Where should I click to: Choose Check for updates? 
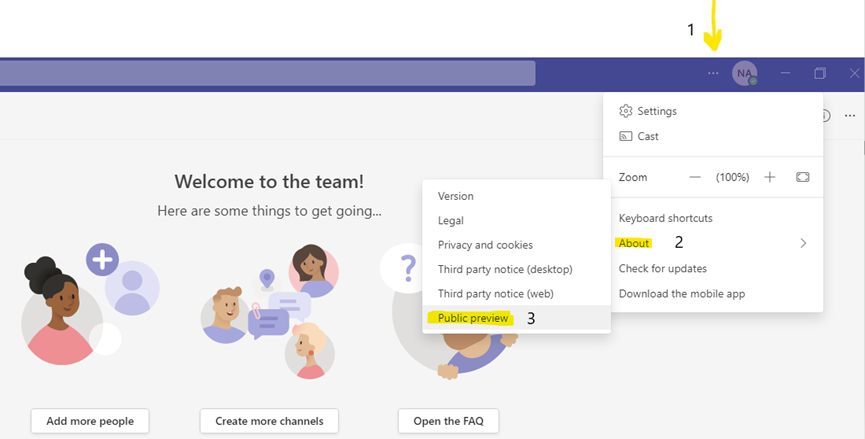[662, 268]
